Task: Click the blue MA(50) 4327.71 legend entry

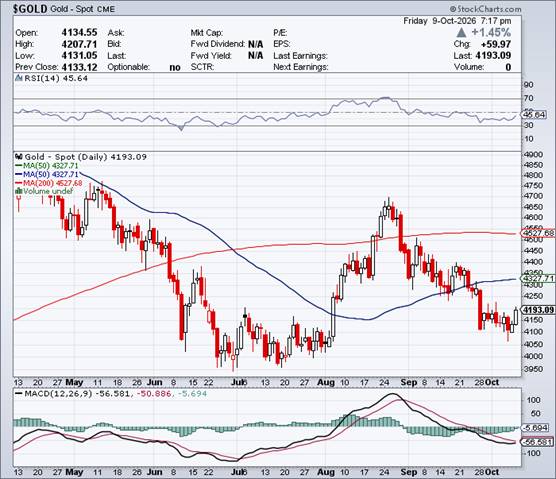Action: (47, 174)
